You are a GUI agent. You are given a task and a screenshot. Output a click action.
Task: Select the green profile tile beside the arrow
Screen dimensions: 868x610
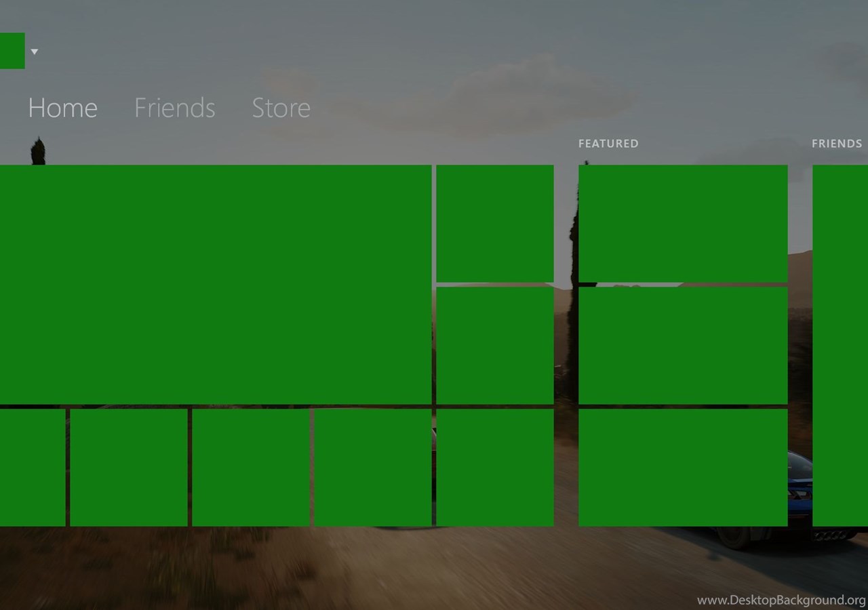pyautogui.click(x=12, y=51)
